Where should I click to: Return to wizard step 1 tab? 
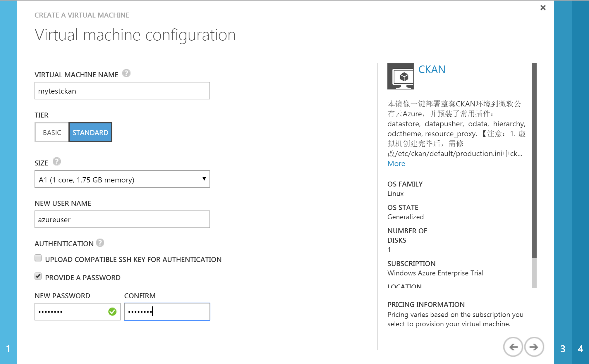click(8, 349)
